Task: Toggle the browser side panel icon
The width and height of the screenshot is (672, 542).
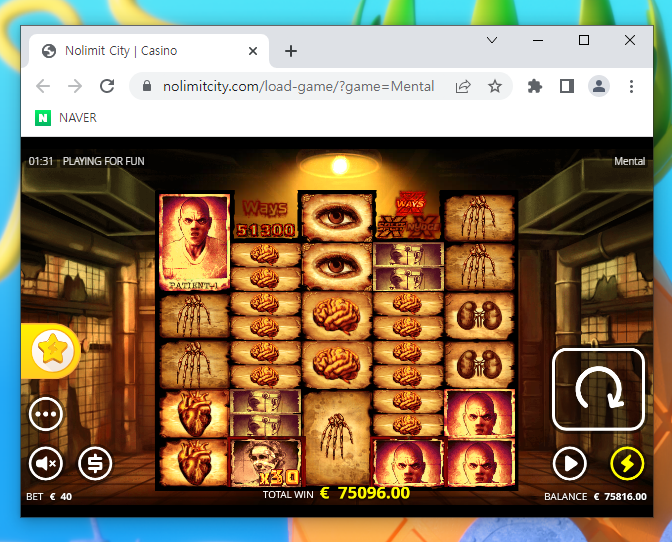Action: (567, 86)
